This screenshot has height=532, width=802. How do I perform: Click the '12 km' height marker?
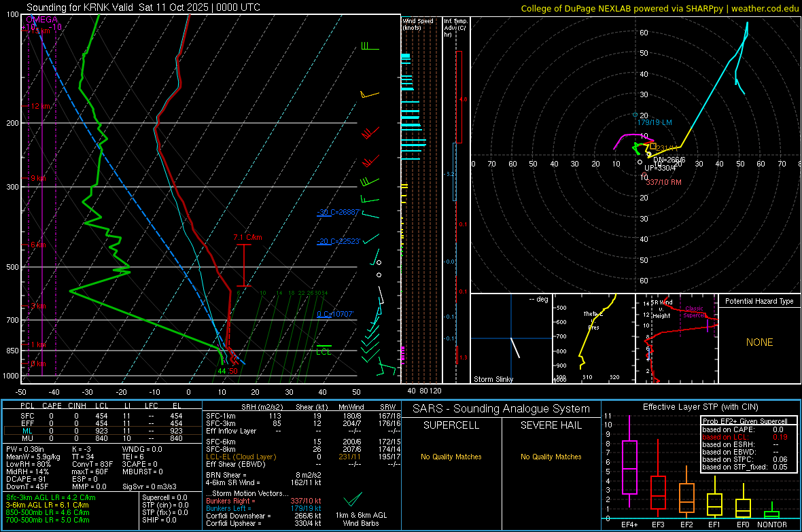pyautogui.click(x=41, y=107)
